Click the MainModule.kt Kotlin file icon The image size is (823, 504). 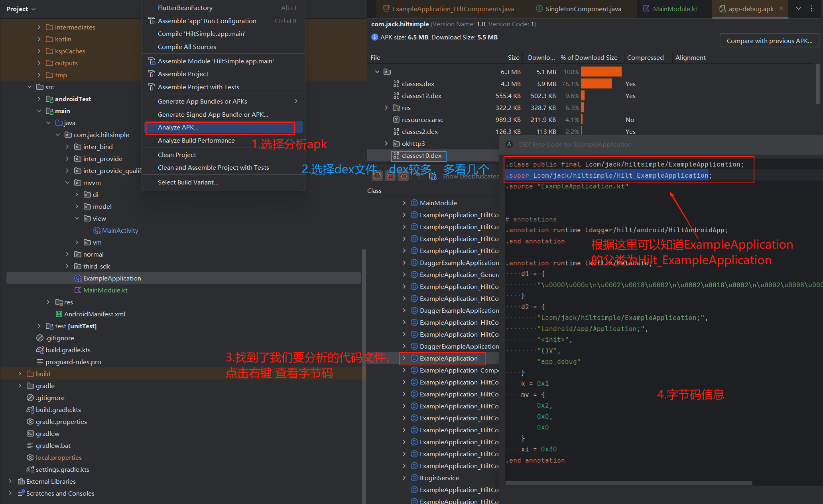coord(78,290)
